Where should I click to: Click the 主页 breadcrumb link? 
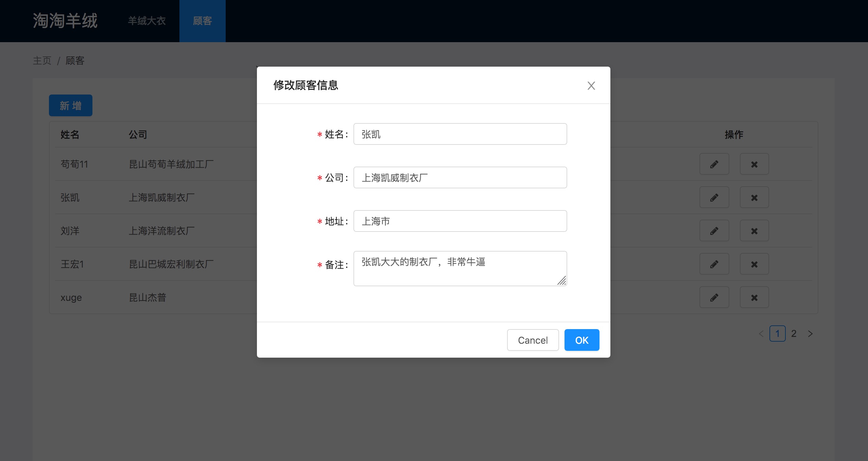click(x=42, y=61)
